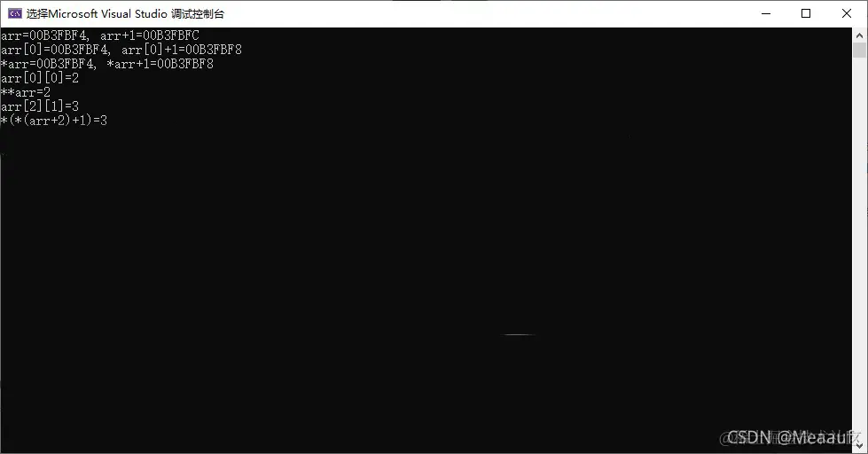Click the arr[2][1]=3 output line

click(40, 106)
